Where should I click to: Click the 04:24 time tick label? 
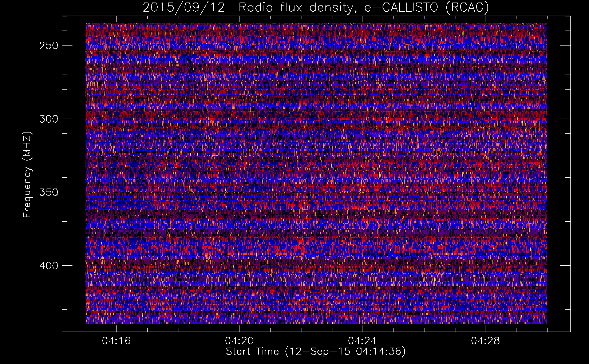[363, 341]
